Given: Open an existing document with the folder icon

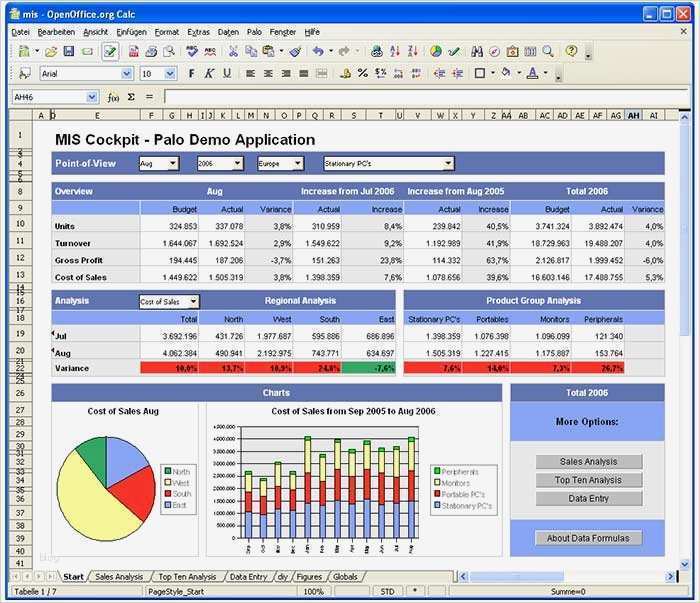Looking at the screenshot, I should (x=51, y=51).
